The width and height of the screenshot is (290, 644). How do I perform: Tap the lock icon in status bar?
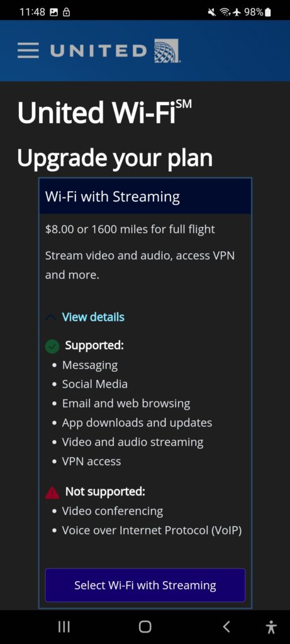pyautogui.click(x=66, y=13)
